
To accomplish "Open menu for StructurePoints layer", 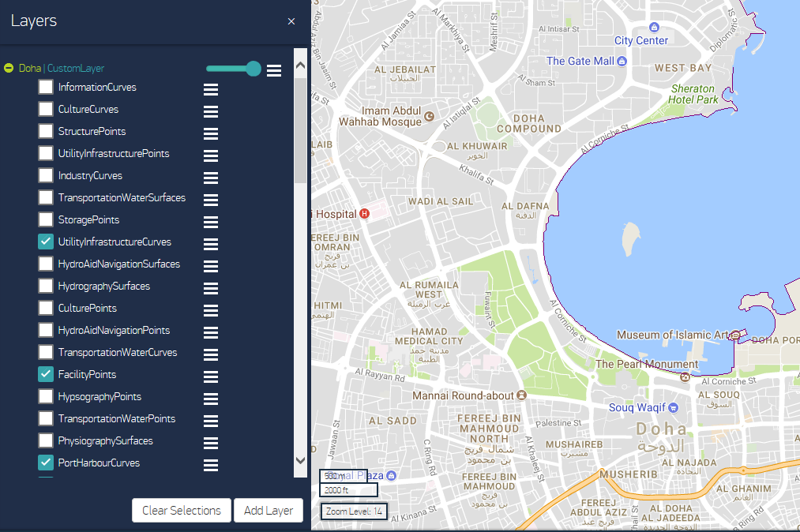I will pyautogui.click(x=211, y=133).
